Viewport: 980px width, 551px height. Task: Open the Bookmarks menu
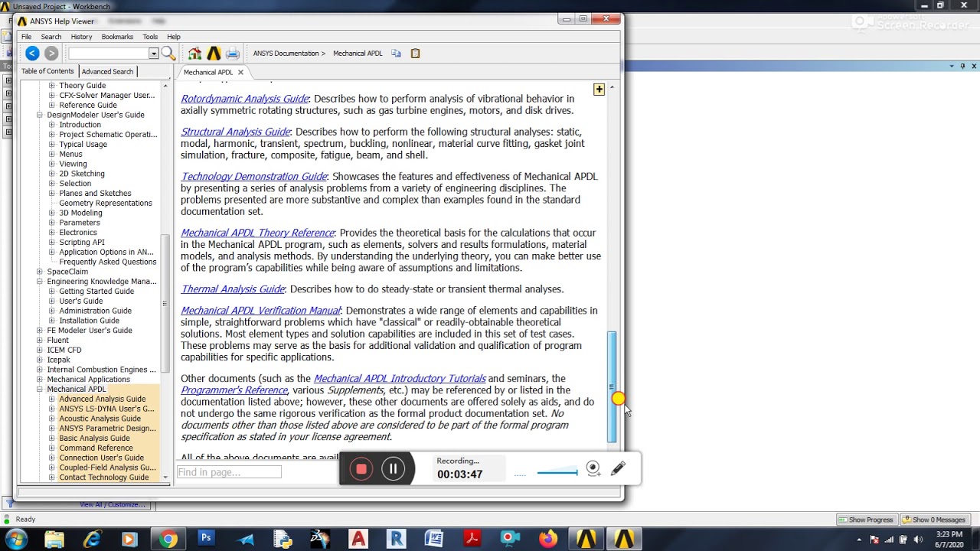[x=117, y=37]
